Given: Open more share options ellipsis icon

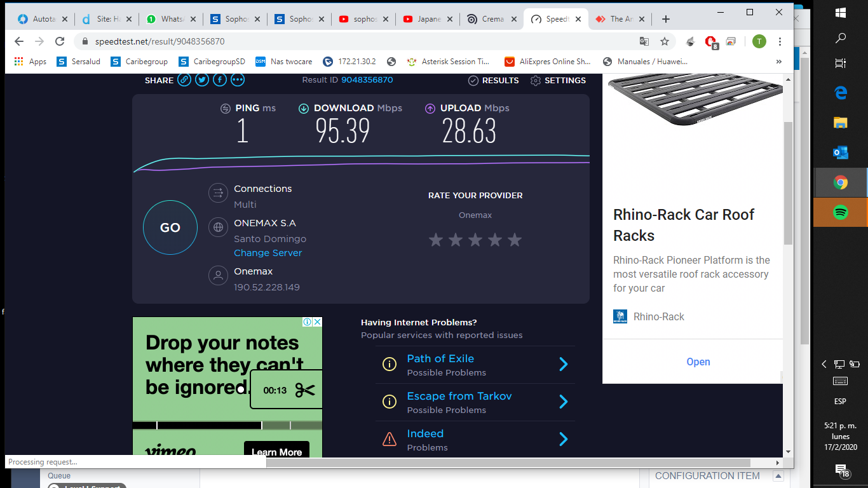Looking at the screenshot, I should [238, 80].
